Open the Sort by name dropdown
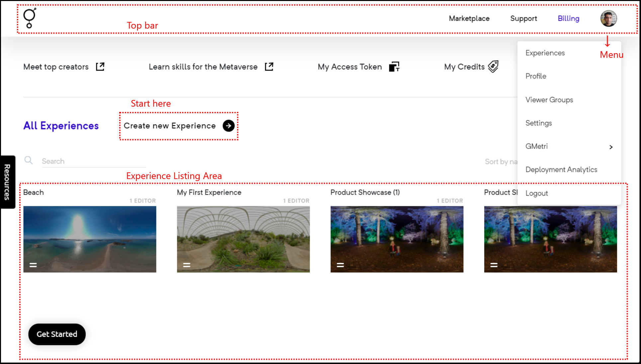Image resolution: width=641 pixels, height=364 pixels. [501, 162]
